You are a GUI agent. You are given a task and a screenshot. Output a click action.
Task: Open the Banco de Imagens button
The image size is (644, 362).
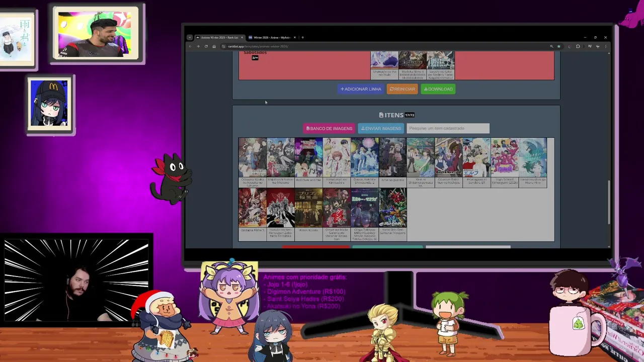[x=329, y=128]
